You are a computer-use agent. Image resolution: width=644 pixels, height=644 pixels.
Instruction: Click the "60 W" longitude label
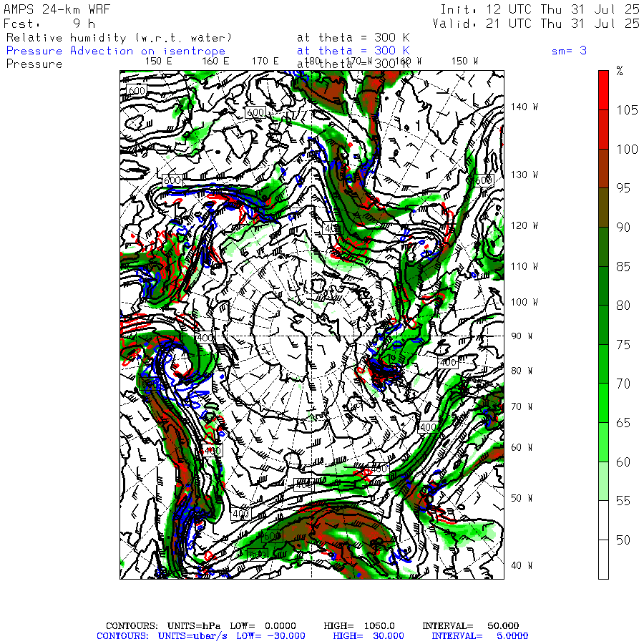pos(522,447)
